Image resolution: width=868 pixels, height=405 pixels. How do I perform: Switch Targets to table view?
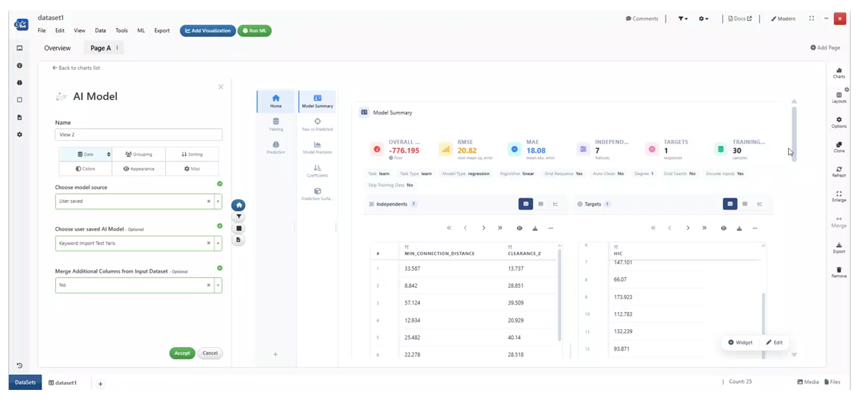point(730,204)
